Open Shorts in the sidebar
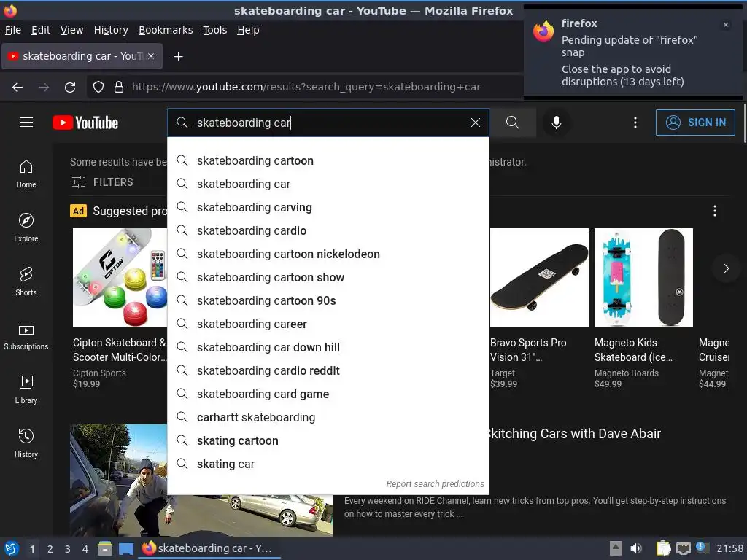This screenshot has width=747, height=560. (26, 282)
